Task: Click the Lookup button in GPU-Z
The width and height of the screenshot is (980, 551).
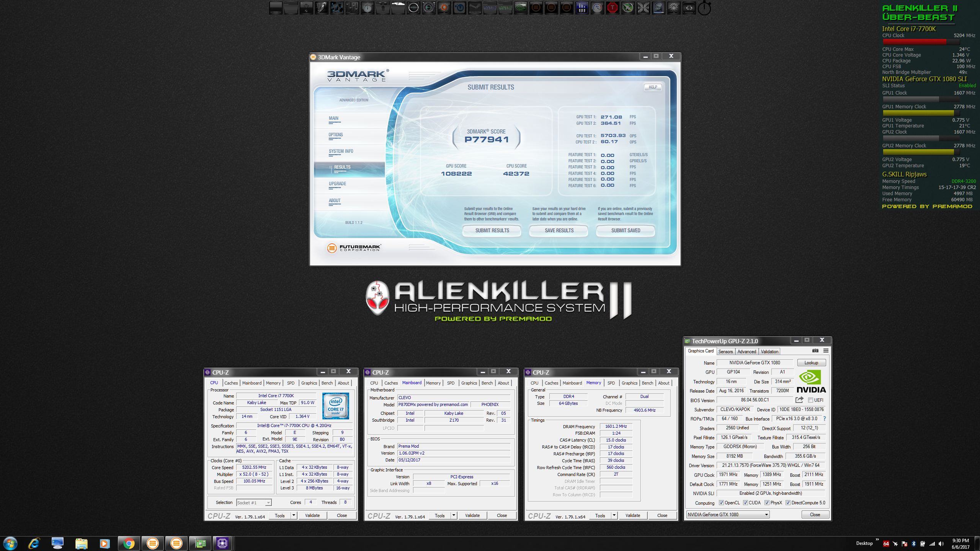Action: (x=811, y=363)
